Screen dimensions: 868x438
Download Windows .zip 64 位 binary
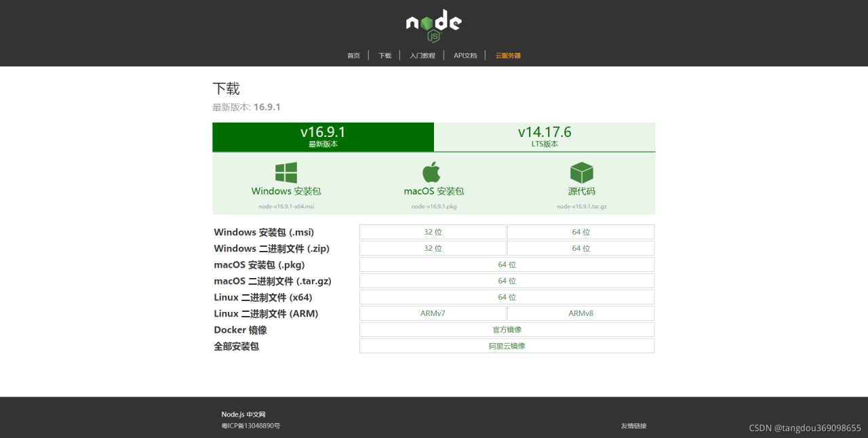[x=581, y=248]
